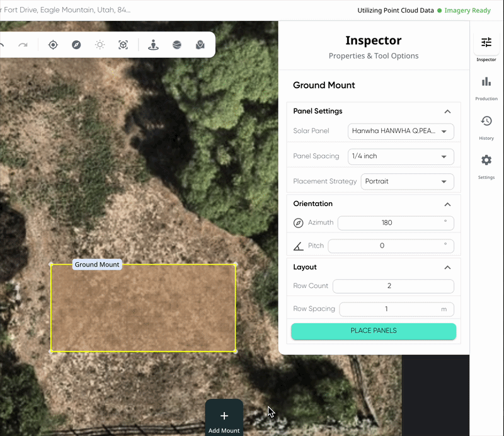Open the Placement Strategy dropdown

(407, 181)
